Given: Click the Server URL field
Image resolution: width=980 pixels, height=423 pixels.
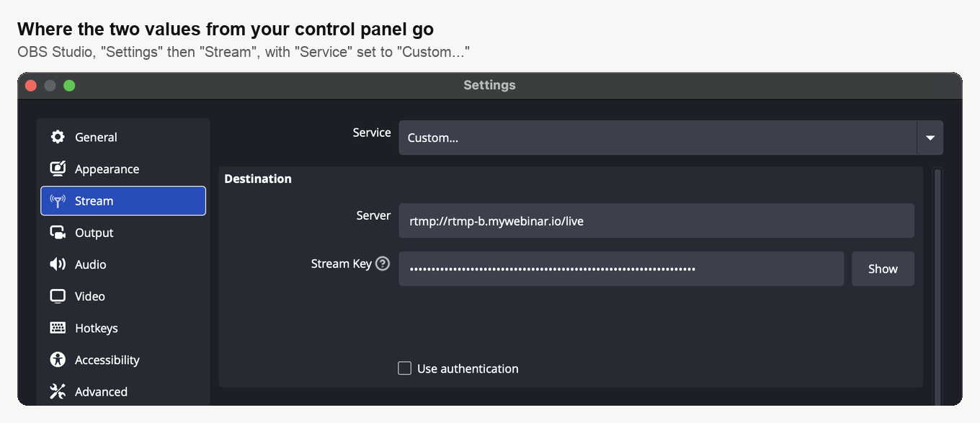Looking at the screenshot, I should [x=656, y=221].
